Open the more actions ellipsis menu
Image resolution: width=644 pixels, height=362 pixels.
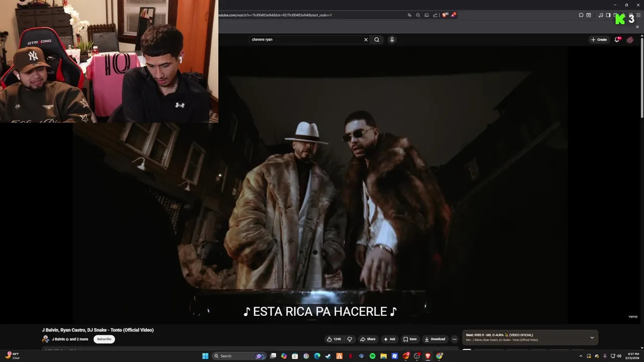pos(454,339)
